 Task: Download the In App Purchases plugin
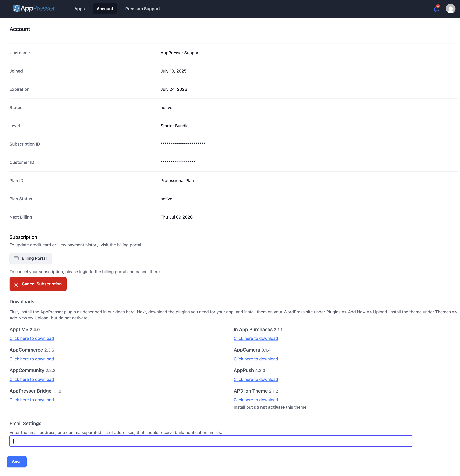coord(256,338)
